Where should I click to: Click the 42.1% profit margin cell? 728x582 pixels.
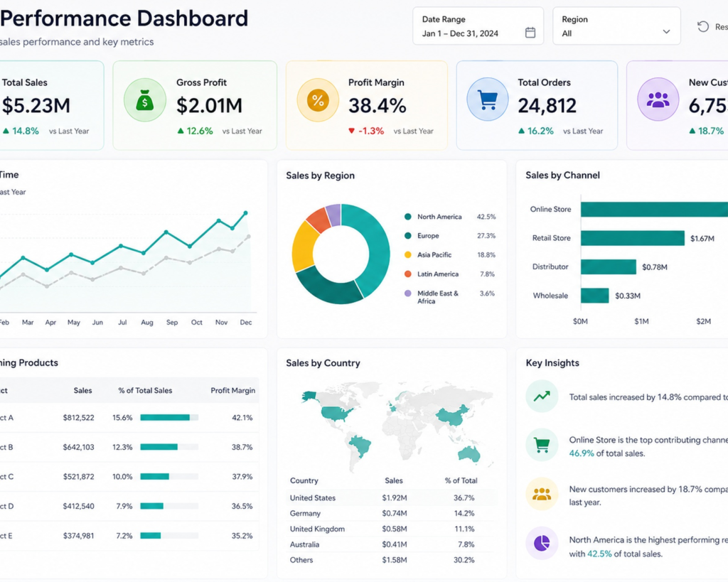click(242, 418)
